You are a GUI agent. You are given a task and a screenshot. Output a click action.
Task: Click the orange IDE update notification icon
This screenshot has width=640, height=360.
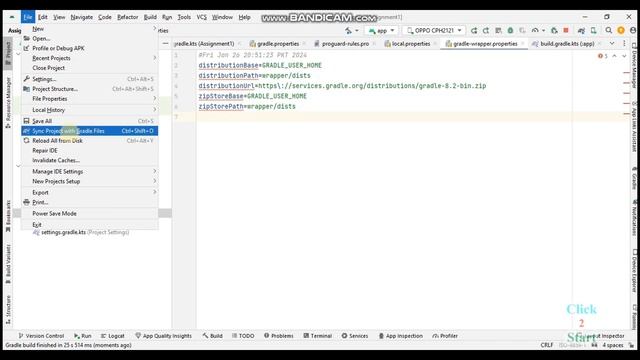coord(621,31)
